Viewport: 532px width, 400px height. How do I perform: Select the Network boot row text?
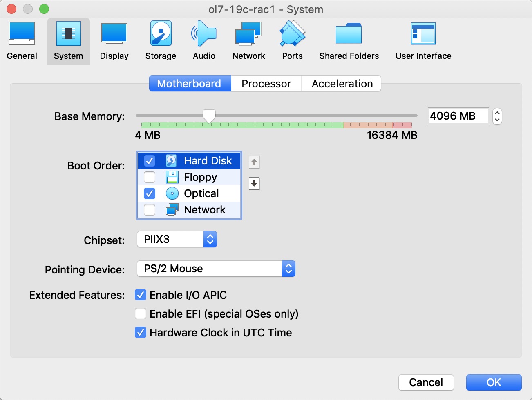[x=205, y=210]
